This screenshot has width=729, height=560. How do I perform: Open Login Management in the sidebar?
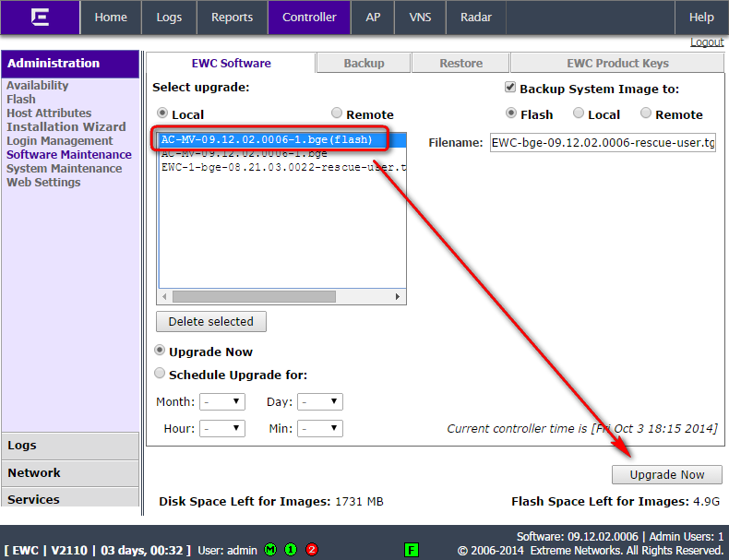59,141
